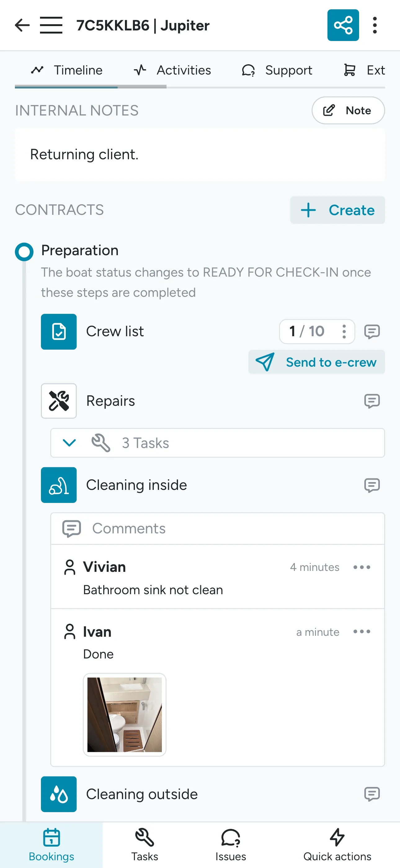Add a Note to internal notes
Viewport: 400px width, 868px height.
(348, 111)
